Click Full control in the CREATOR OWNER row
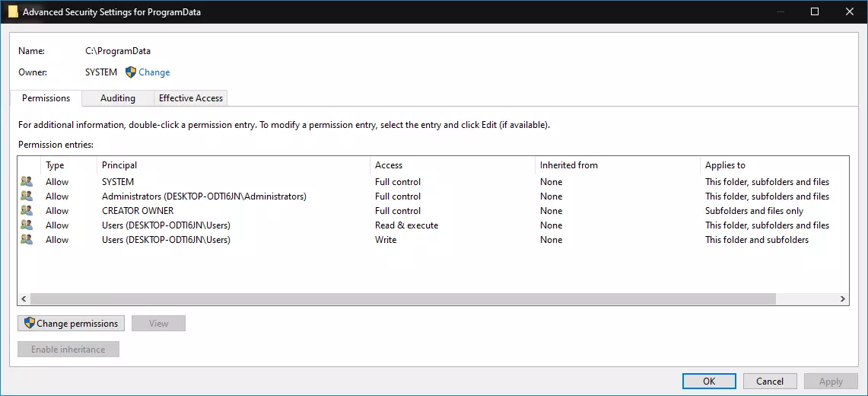Image resolution: width=868 pixels, height=396 pixels. click(398, 210)
